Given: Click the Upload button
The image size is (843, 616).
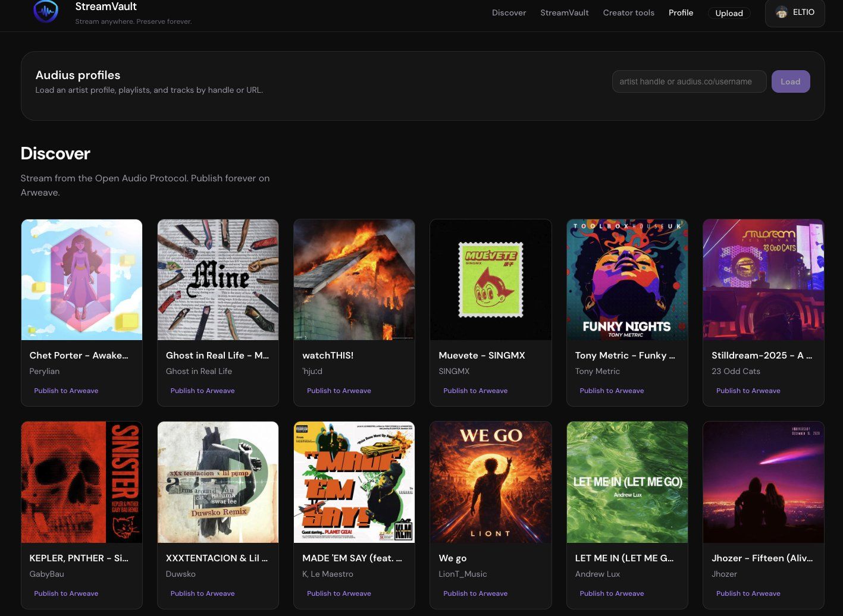Looking at the screenshot, I should (x=729, y=13).
